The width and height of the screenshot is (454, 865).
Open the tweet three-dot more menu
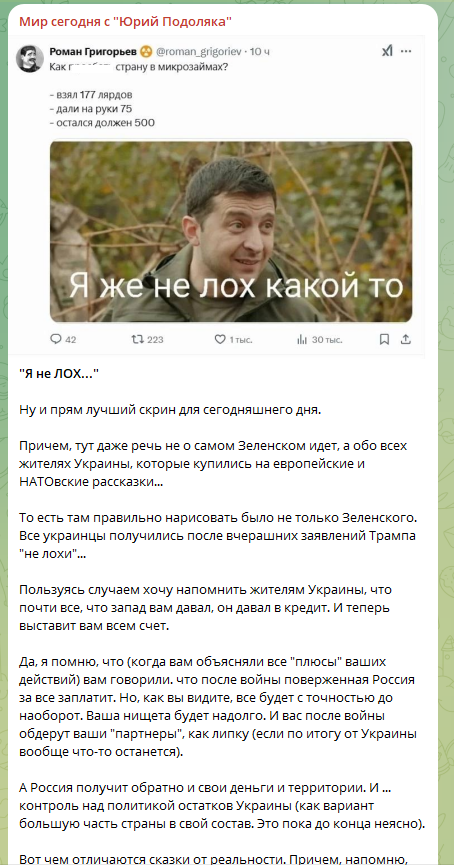[x=406, y=51]
